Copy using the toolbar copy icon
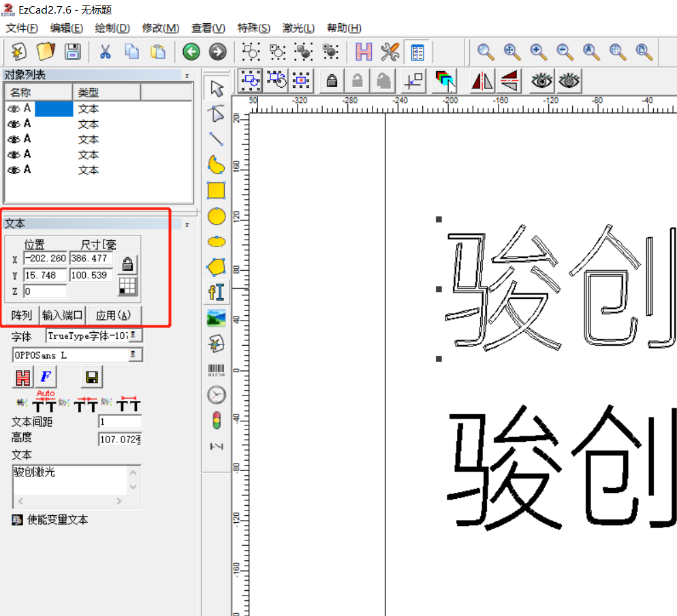This screenshot has width=677, height=616. 131,52
